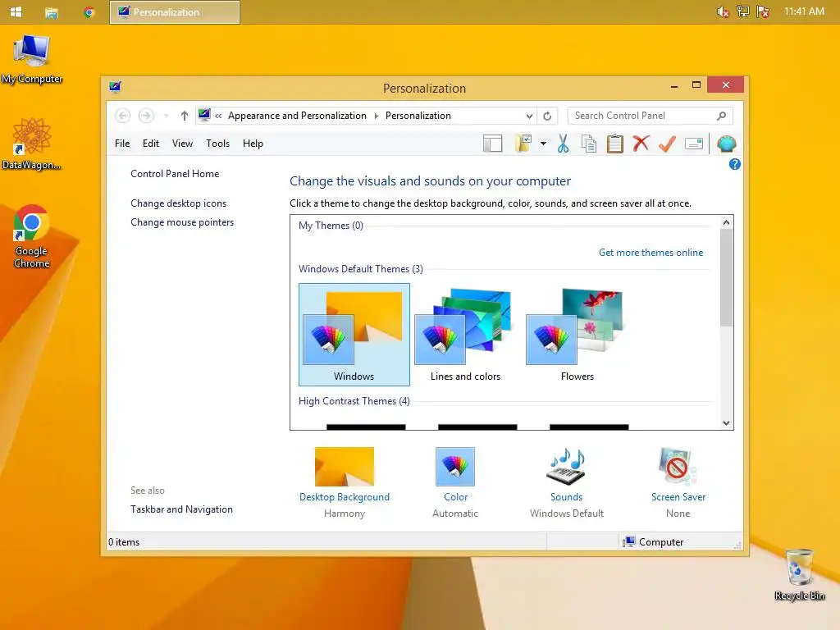Select the Flowers theme

coord(577,335)
